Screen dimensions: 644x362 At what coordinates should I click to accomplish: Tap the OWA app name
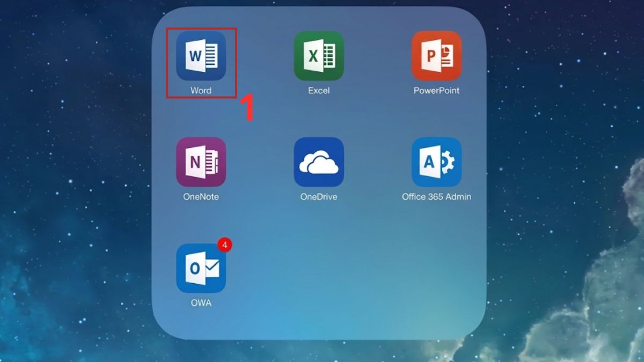pos(201,303)
